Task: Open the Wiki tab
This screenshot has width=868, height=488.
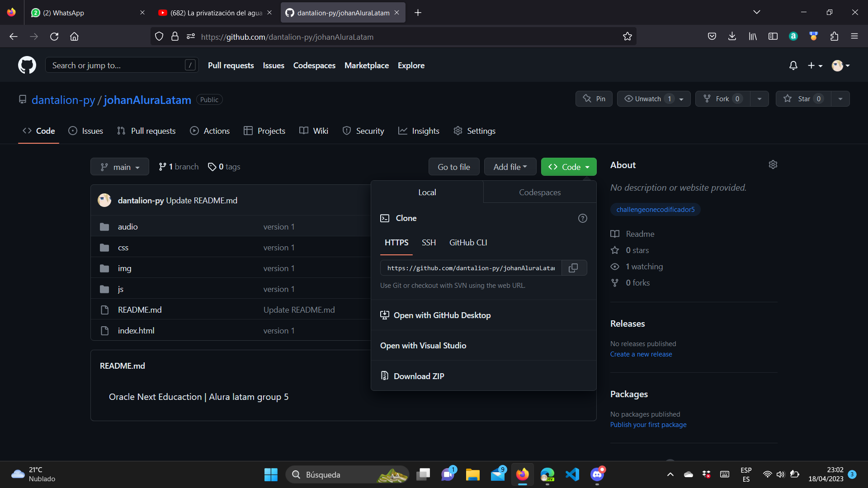Action: click(x=314, y=131)
